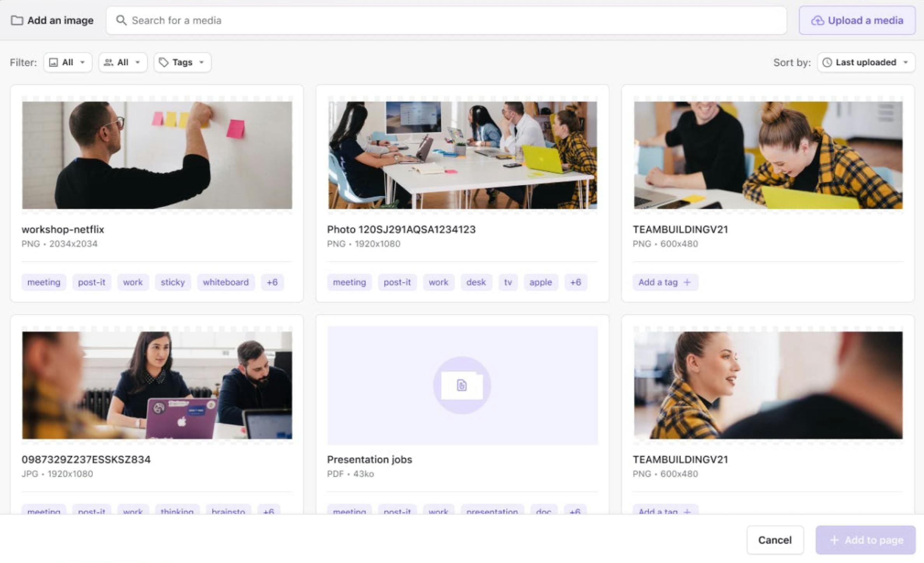Open the Last uploaded sort dropdown
Screen dimensions: 924x563
pos(866,62)
